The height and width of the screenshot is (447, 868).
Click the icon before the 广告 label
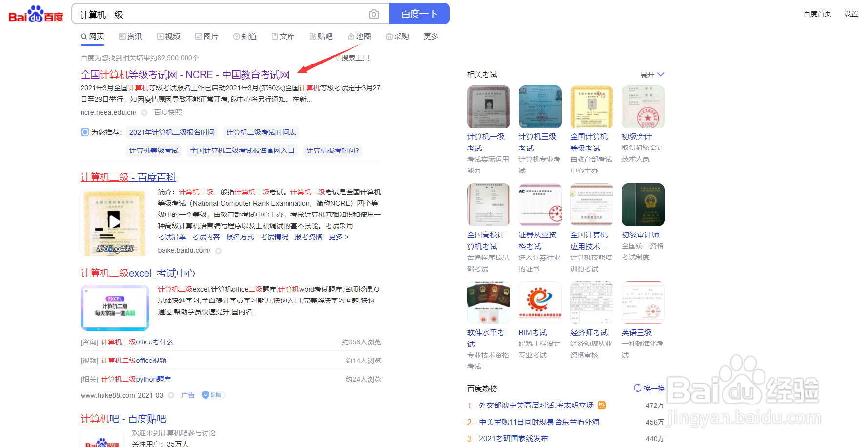[x=171, y=395]
